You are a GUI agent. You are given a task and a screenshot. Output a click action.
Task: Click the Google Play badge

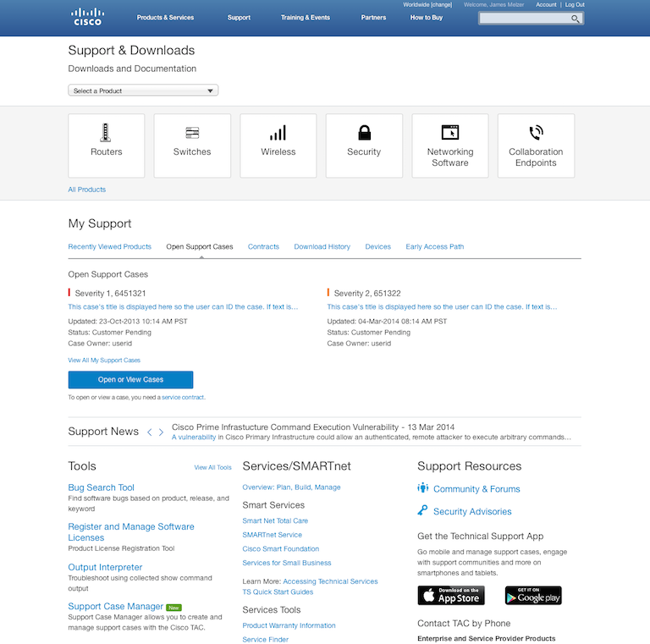click(x=533, y=596)
